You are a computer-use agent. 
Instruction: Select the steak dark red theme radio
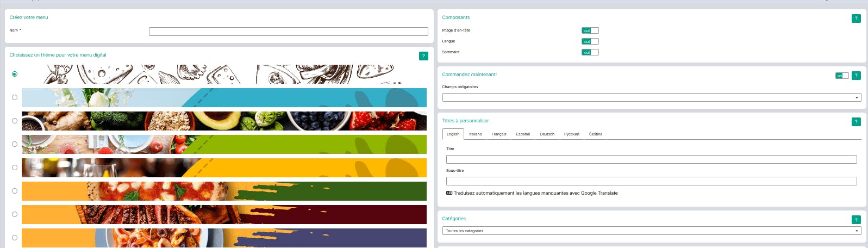point(15,214)
